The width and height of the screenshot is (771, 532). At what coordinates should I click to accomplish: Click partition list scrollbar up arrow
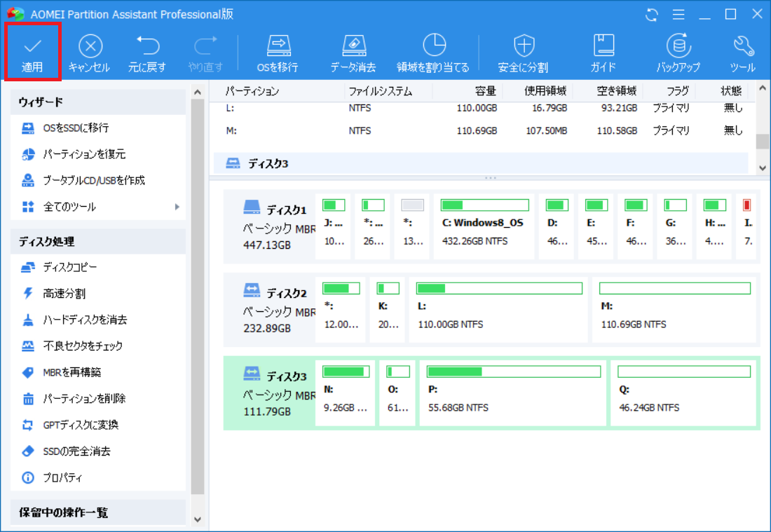(763, 88)
